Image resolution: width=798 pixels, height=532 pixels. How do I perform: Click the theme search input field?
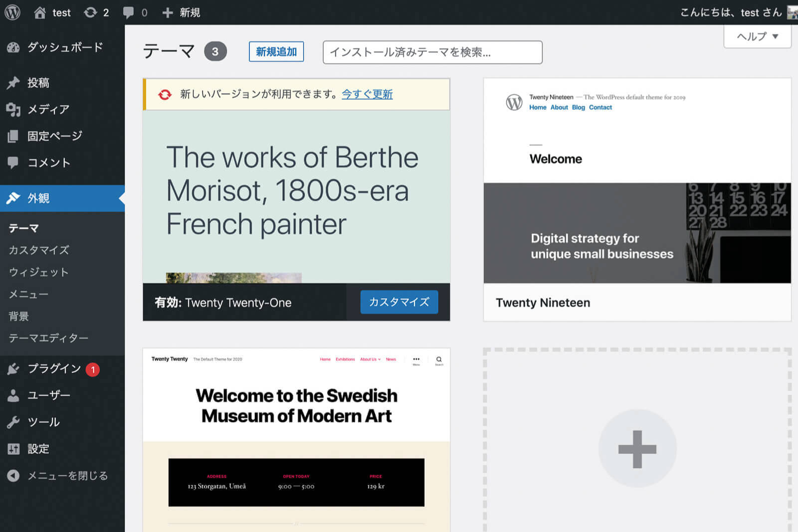tap(432, 52)
